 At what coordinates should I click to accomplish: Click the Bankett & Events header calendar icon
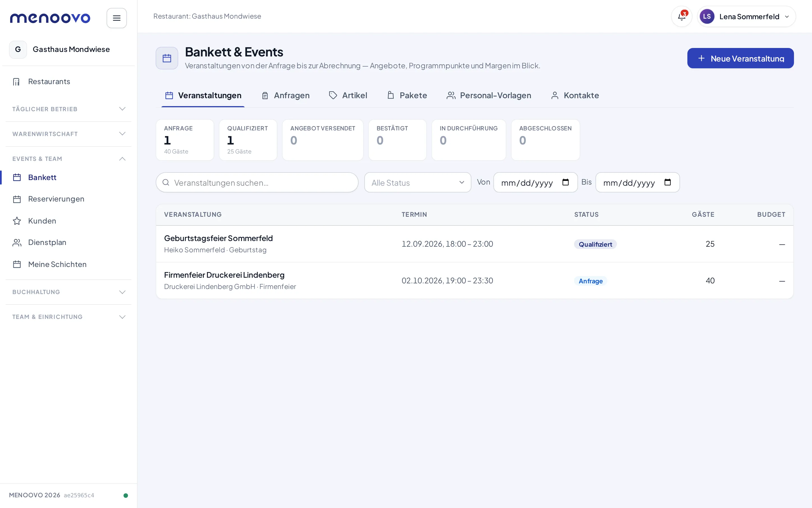(167, 58)
